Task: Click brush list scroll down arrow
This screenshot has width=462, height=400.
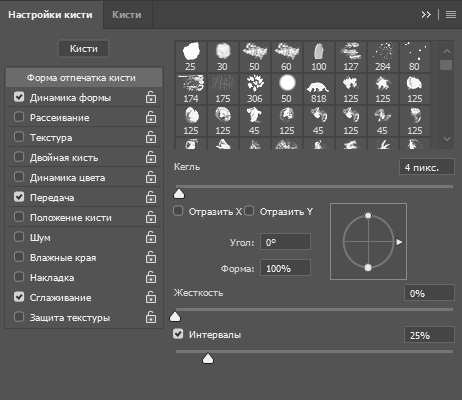Action: click(447, 139)
